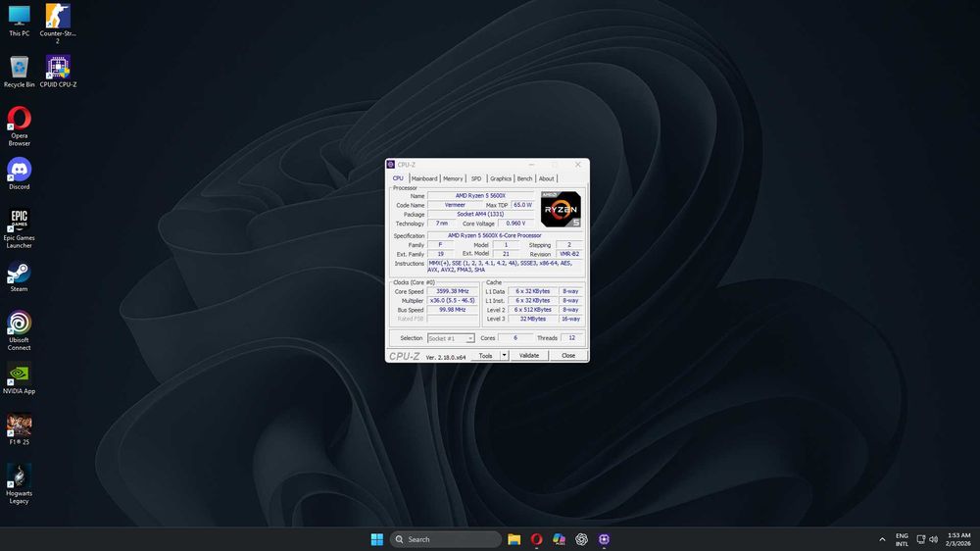The image size is (980, 551).
Task: Click the instructions list field
Action: pyautogui.click(x=505, y=267)
